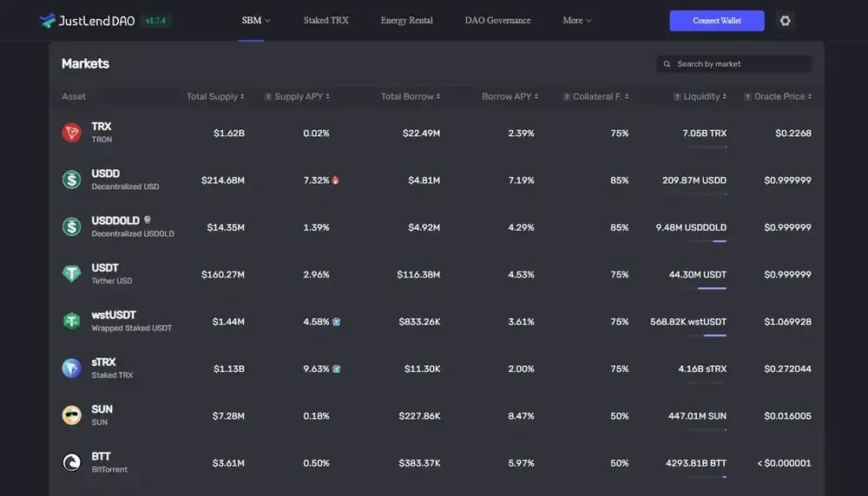The width and height of the screenshot is (868, 496).
Task: Click the USDT Tether token icon
Action: pos(71,274)
